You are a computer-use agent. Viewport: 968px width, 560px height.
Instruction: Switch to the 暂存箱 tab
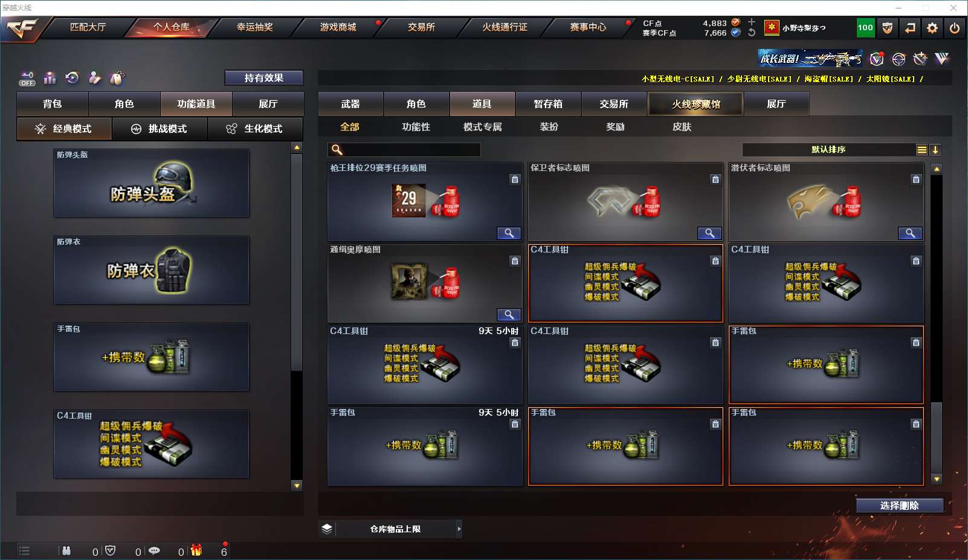(x=548, y=104)
